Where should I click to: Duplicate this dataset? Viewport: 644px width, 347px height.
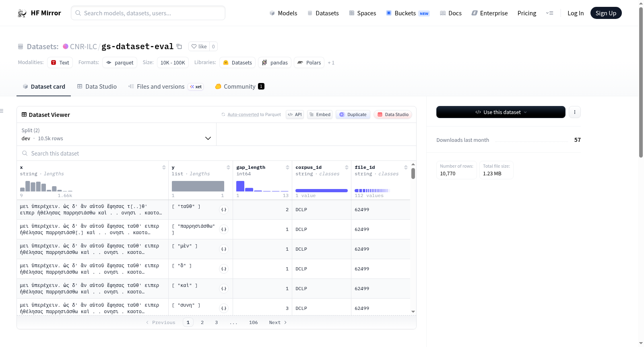point(353,114)
